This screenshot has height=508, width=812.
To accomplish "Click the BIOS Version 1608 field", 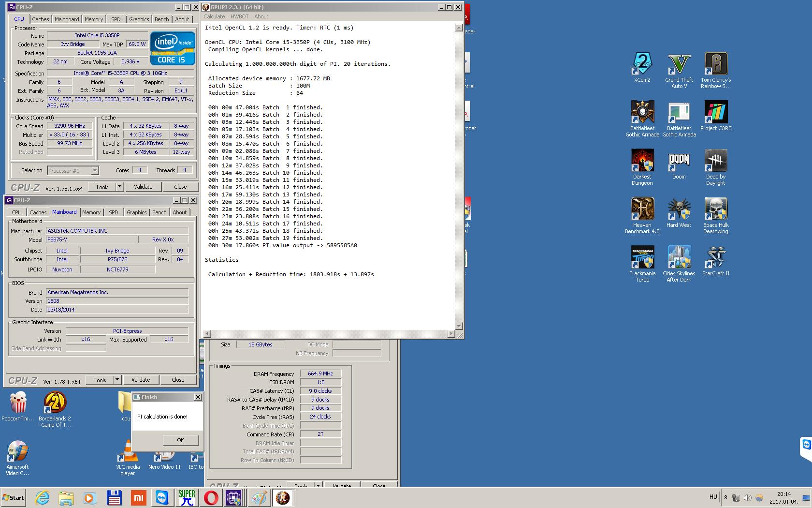I will coord(117,301).
